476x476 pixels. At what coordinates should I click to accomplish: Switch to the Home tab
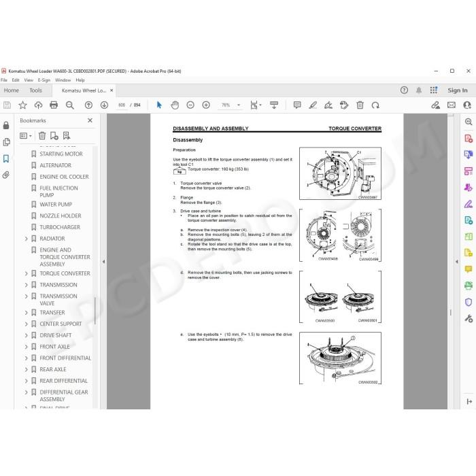[x=12, y=90]
